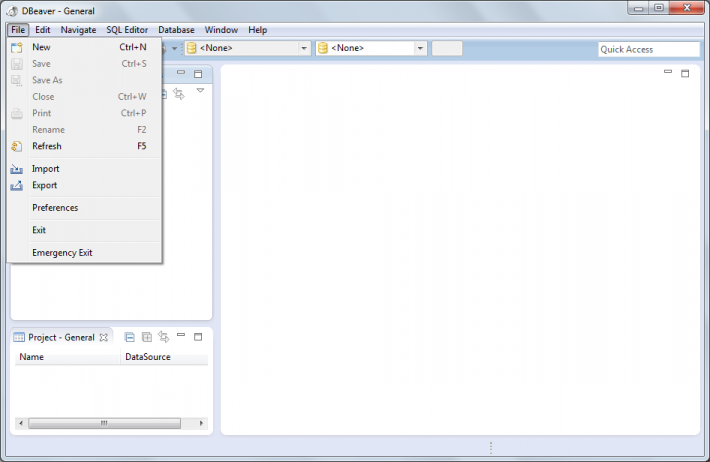Viewport: 710px width, 462px height.
Task: Click the greyed Save menu entry
Action: pos(85,64)
